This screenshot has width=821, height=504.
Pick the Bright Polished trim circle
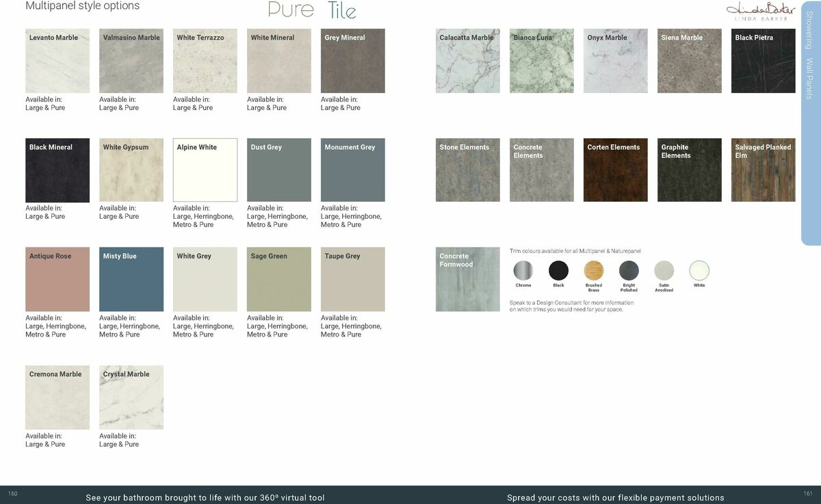(629, 271)
